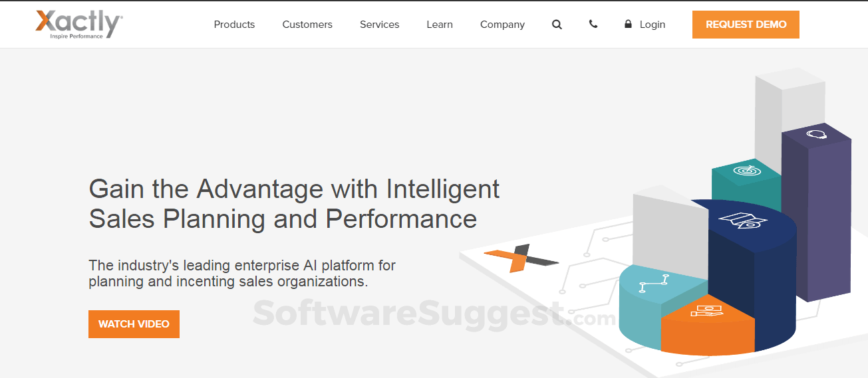The height and width of the screenshot is (378, 868).
Task: Click the cash icon on orange segment
Action: tap(706, 310)
